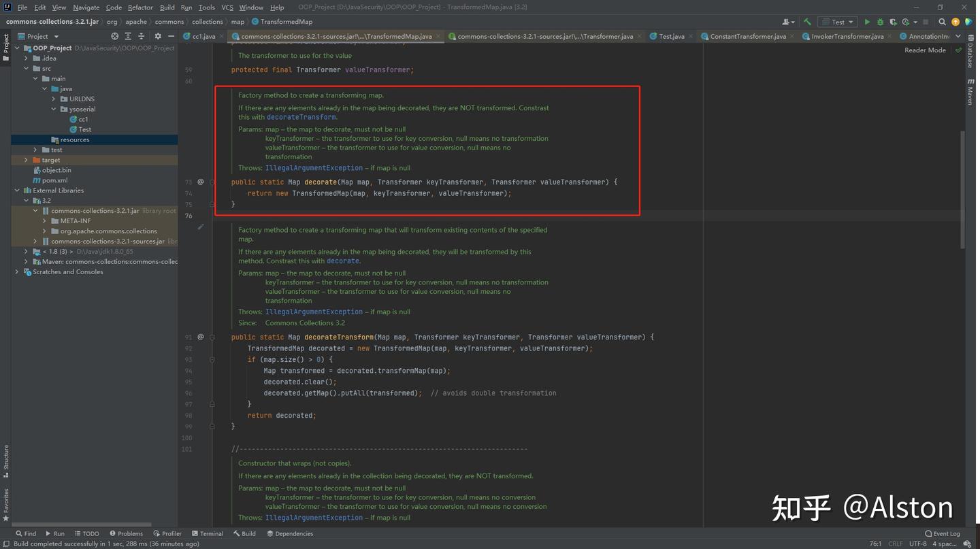Collapse all in Project panel

coord(141,36)
